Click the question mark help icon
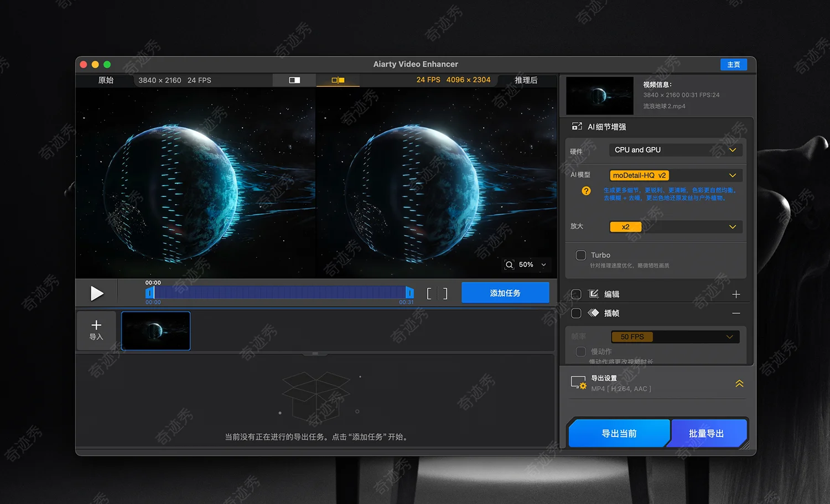830x504 pixels. coord(586,191)
